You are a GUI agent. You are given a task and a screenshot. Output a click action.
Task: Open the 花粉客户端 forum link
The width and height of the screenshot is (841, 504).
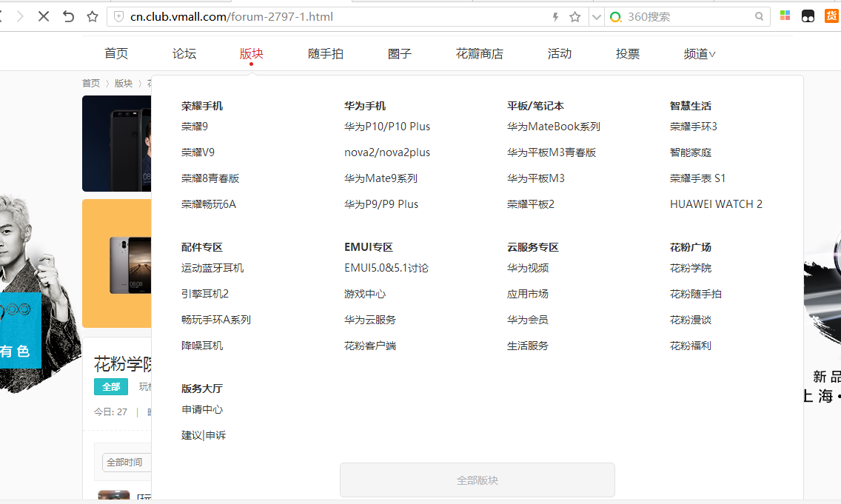370,346
